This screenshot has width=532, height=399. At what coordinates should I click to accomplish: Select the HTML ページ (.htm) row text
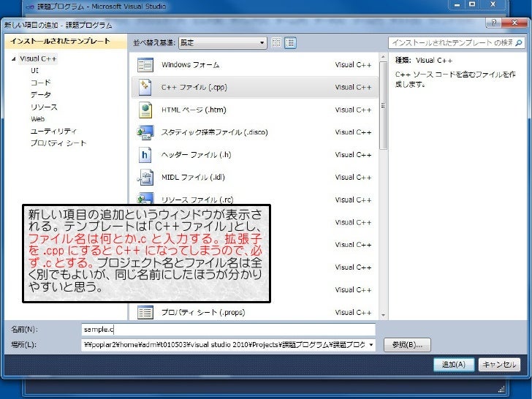click(x=194, y=110)
